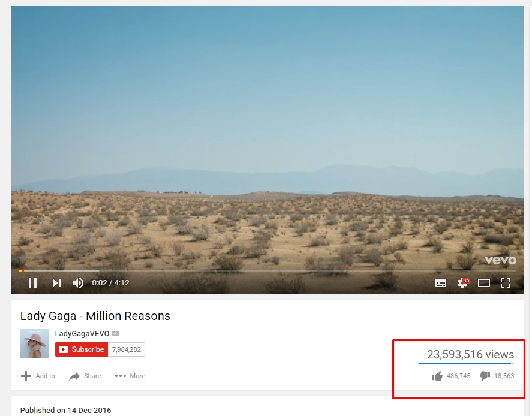Toggle subtitles/closed captions icon
Viewport: 532px width, 416px height.
(441, 283)
